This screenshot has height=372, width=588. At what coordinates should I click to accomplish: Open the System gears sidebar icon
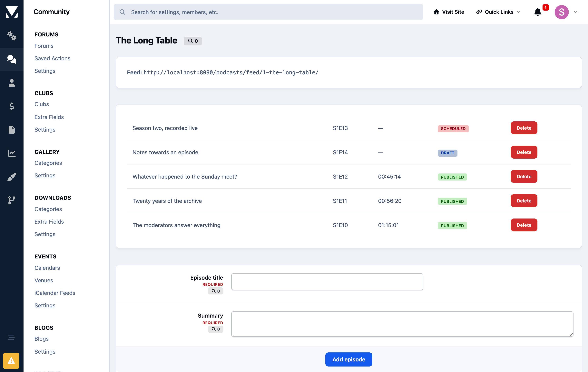pyautogui.click(x=12, y=36)
